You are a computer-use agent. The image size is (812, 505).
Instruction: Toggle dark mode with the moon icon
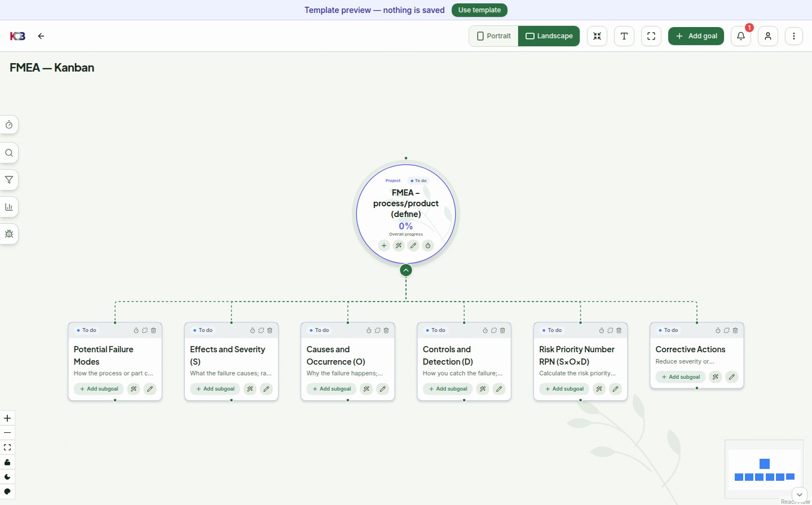pos(7,477)
